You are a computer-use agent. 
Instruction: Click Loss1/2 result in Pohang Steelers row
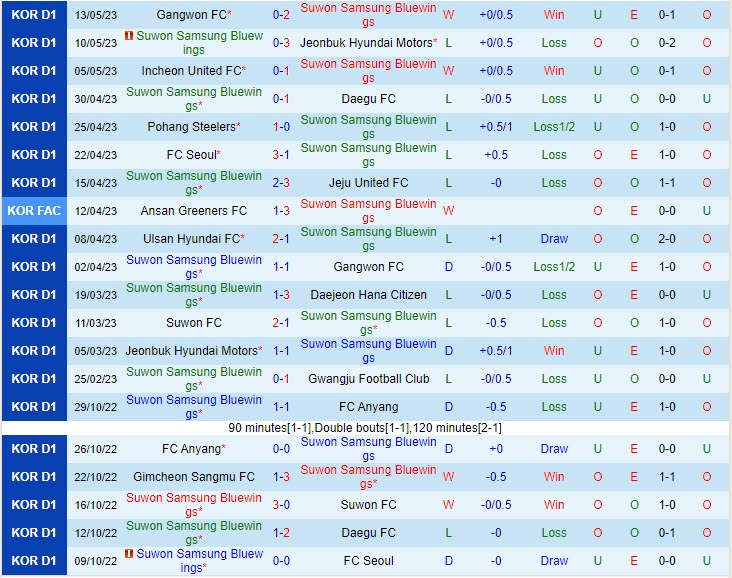coord(554,127)
